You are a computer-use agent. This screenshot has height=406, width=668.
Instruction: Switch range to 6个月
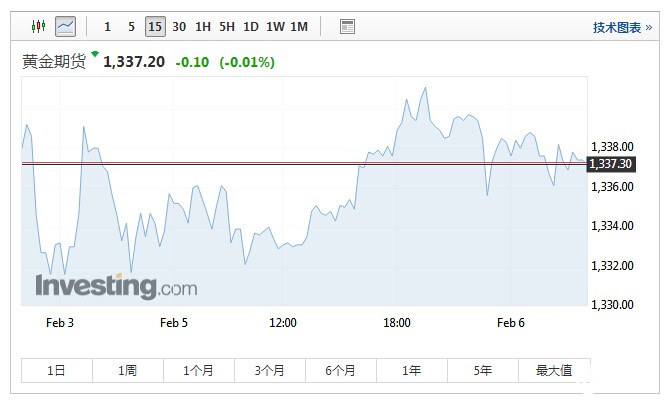tap(341, 370)
